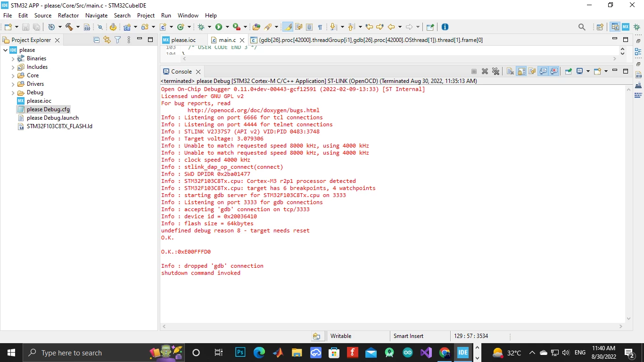The width and height of the screenshot is (644, 362).
Task: Toggle show console on standard output change
Action: coord(543,72)
